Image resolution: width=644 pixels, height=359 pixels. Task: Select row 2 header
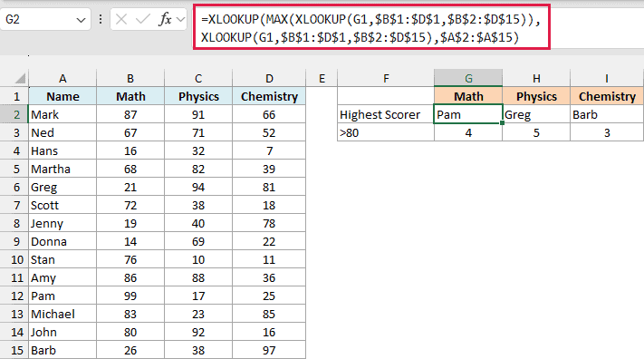(x=14, y=114)
